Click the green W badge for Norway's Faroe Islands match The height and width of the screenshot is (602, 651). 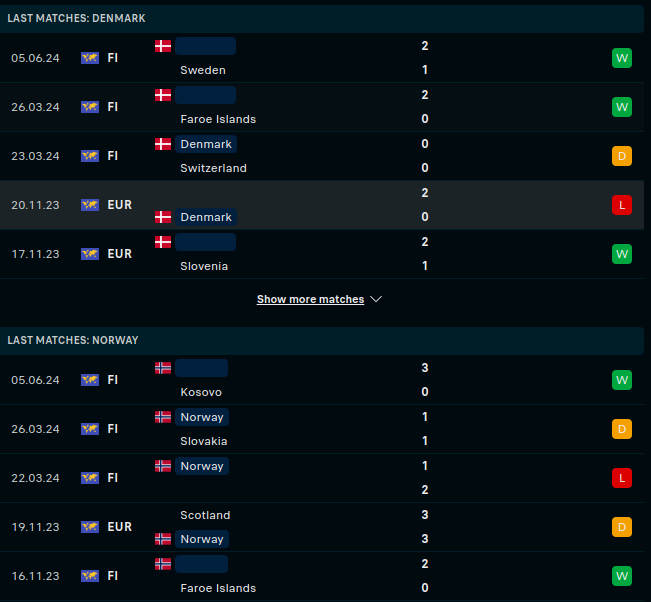pos(622,576)
